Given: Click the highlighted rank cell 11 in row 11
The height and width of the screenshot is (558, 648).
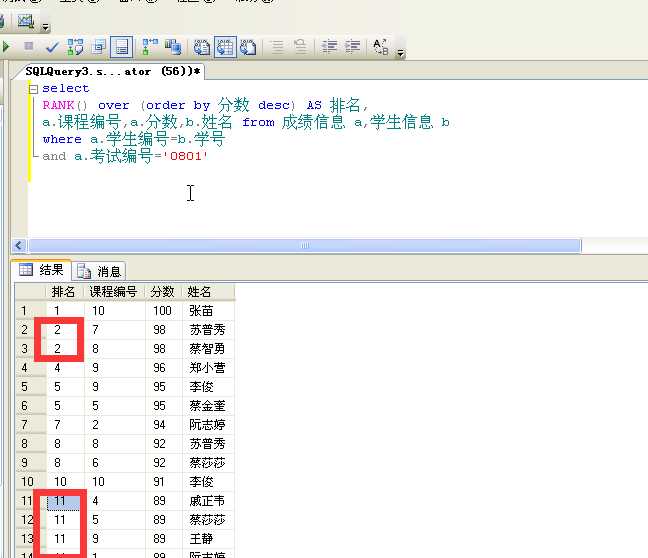Looking at the screenshot, I should 64,501.
